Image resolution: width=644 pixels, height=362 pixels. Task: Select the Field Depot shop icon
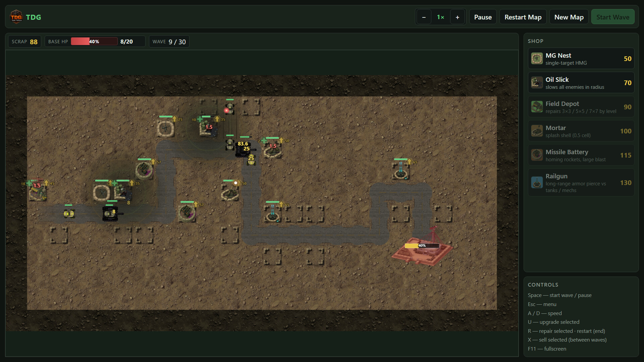click(537, 107)
